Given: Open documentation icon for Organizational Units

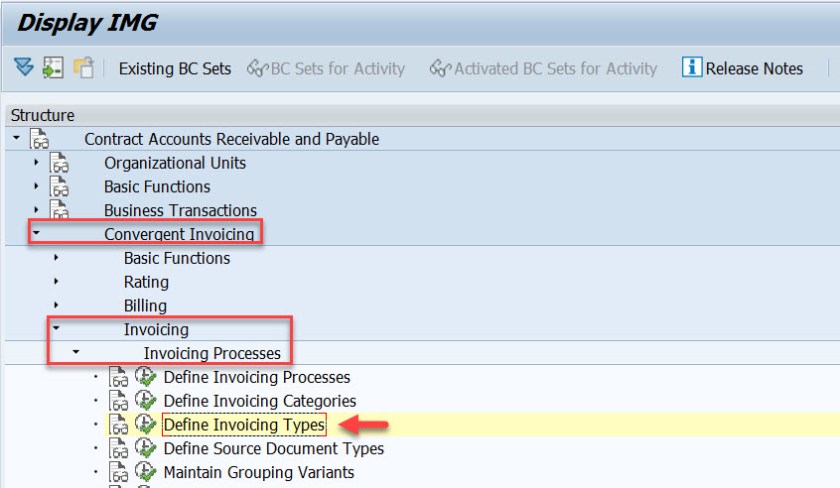Looking at the screenshot, I should coord(60,163).
